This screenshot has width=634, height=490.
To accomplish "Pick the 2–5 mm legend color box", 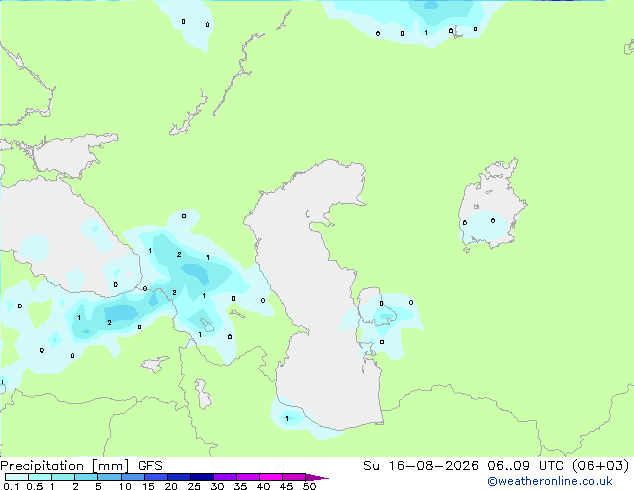I will click(x=86, y=477).
